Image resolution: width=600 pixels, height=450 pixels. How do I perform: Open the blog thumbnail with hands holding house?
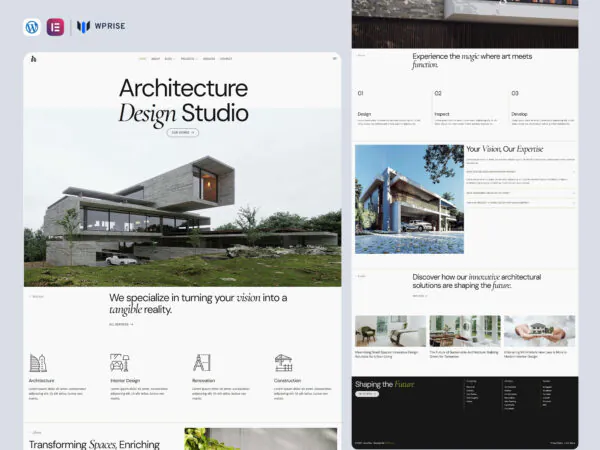click(x=539, y=330)
